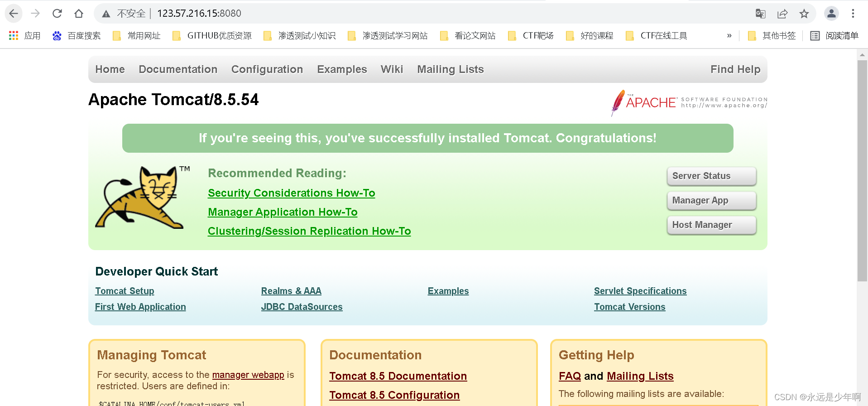Open the FAQ link under Getting Help

pyautogui.click(x=570, y=376)
